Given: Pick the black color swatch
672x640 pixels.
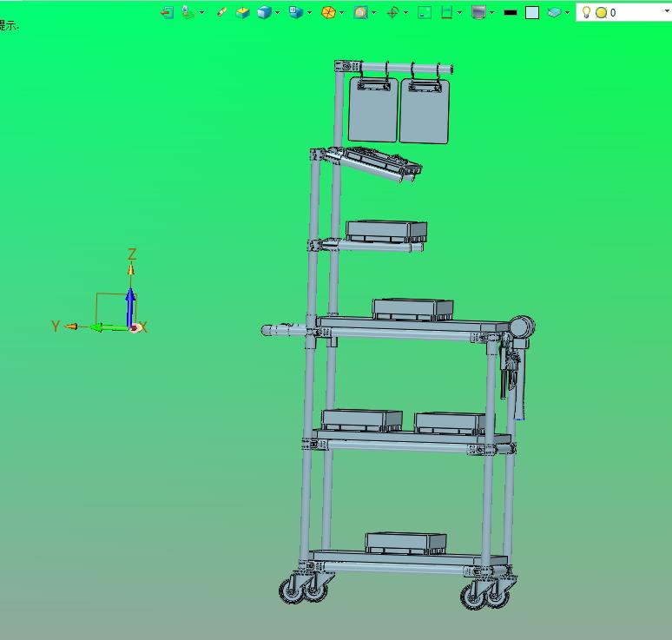Looking at the screenshot, I should point(511,13).
